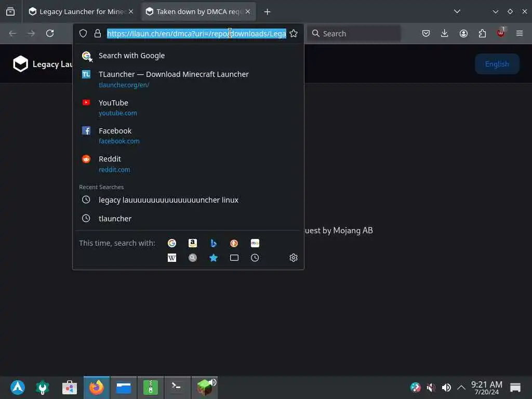Search this time with Wikipedia
The image size is (532, 399).
click(172, 258)
